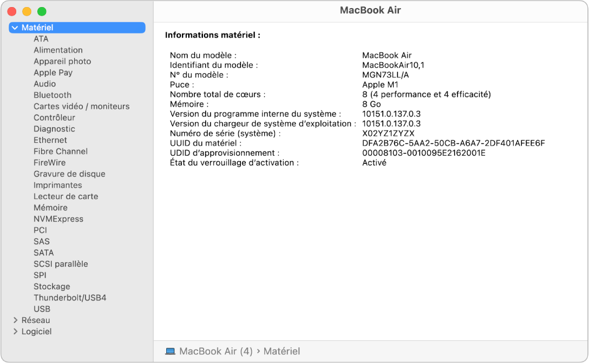Select ATA in the sidebar
Image resolution: width=589 pixels, height=364 pixels.
point(41,39)
